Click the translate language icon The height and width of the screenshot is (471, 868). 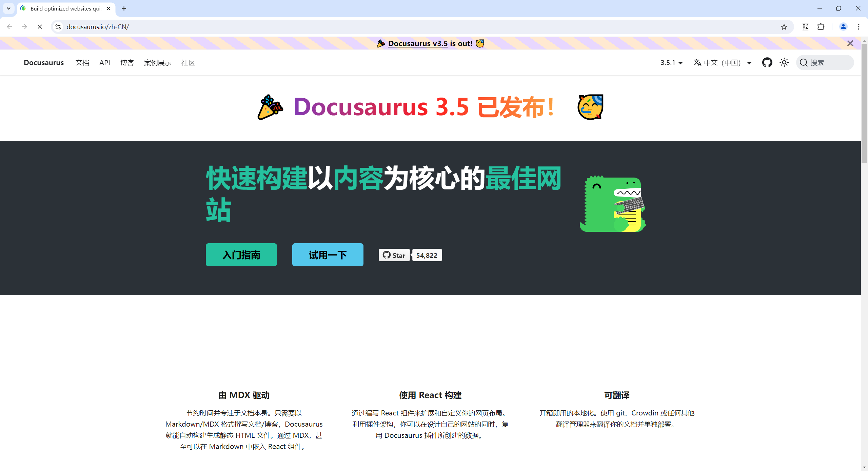click(x=697, y=63)
